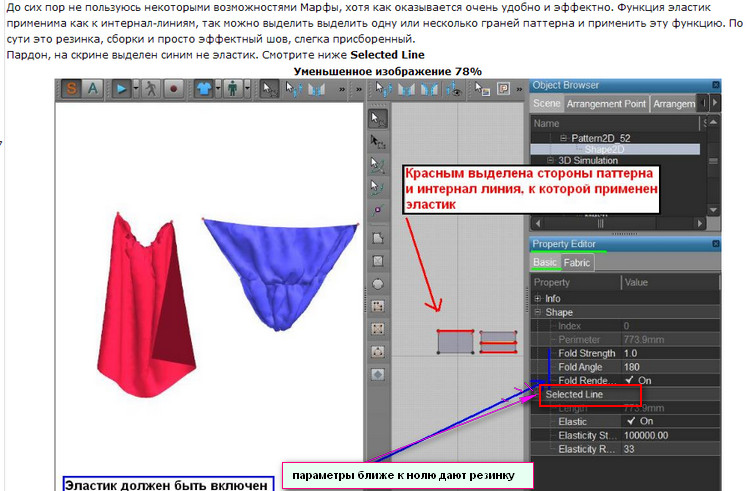
Task: Click the Fold Strength value field
Action: [665, 353]
